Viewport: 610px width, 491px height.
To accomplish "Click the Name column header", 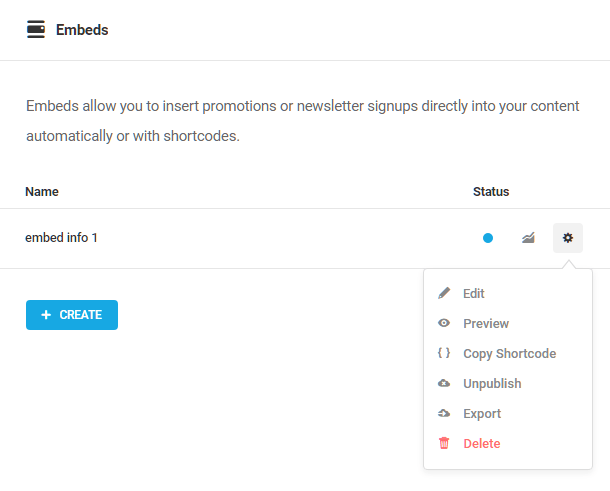I will [x=42, y=191].
